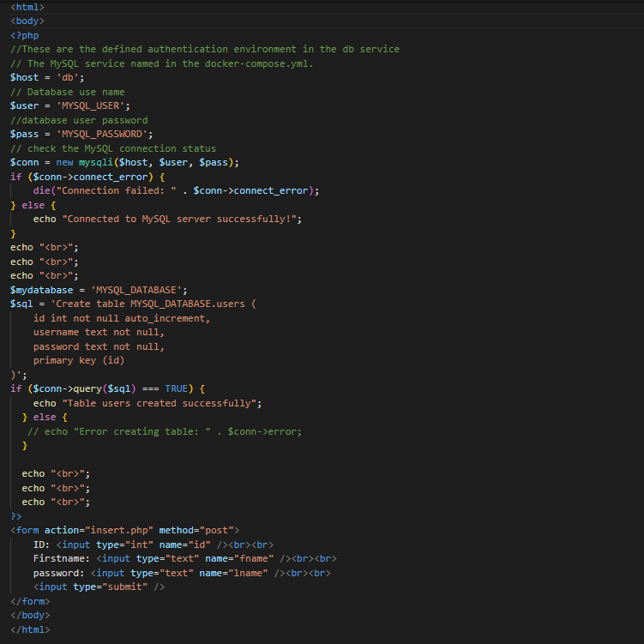Click the form action="insert.php" line
The image size is (644, 644).
click(x=125, y=531)
